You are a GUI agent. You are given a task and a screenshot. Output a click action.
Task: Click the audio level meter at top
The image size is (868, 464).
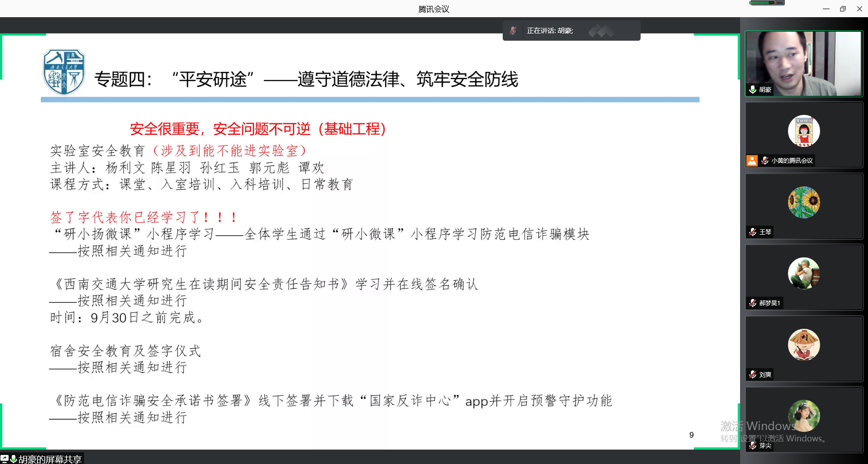766,3
